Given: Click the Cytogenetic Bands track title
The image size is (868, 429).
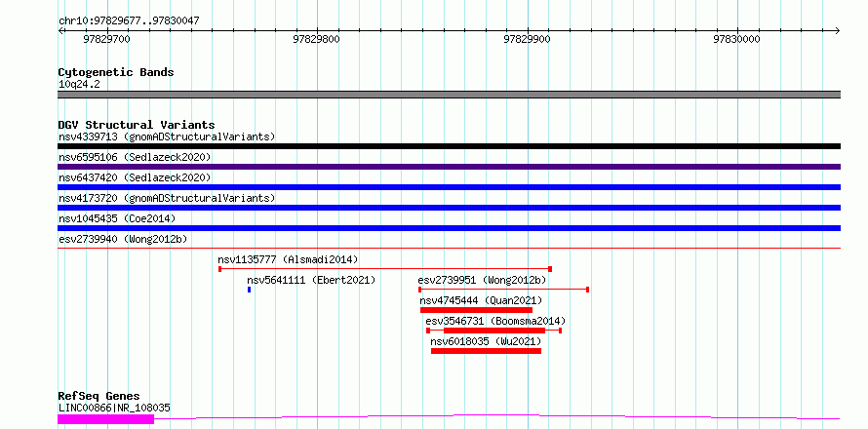Looking at the screenshot, I should point(116,72).
